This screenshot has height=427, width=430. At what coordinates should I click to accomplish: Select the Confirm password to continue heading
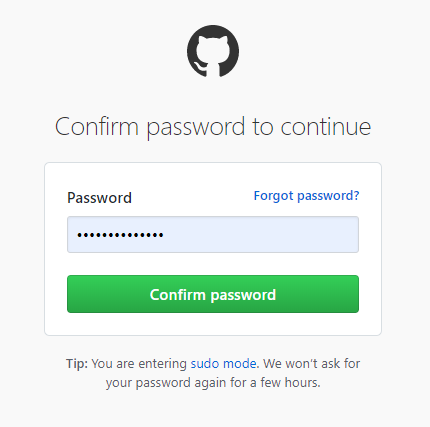(x=213, y=127)
